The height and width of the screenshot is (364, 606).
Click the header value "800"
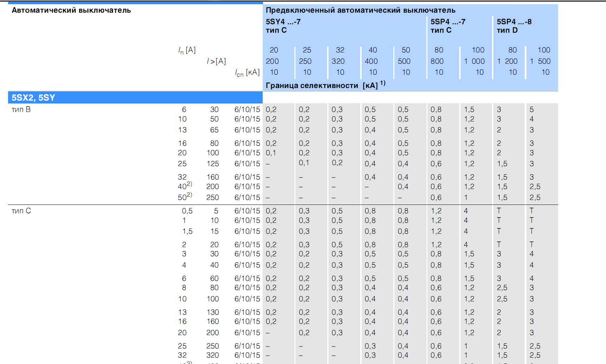[437, 61]
